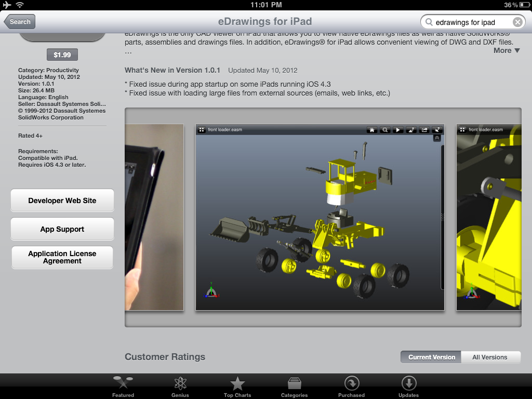Tap the 11:01 PM clock
Viewport: 532px width, 399px height.
(x=266, y=5)
